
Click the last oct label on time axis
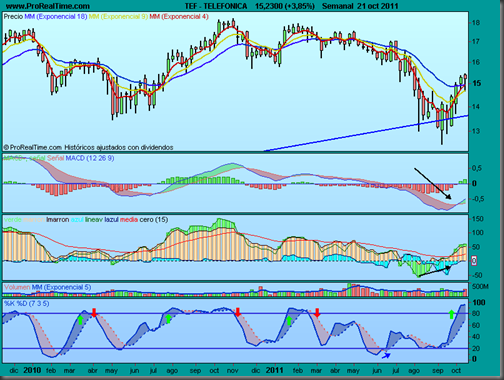456,370
